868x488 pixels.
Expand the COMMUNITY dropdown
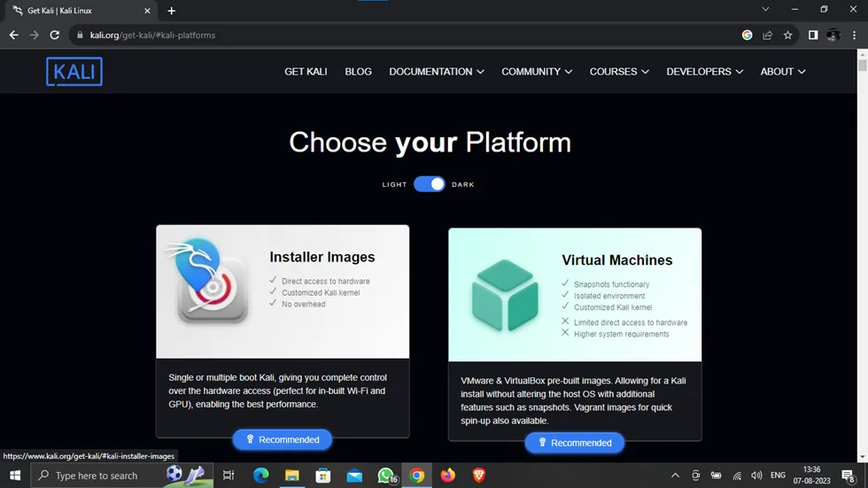click(x=537, y=72)
